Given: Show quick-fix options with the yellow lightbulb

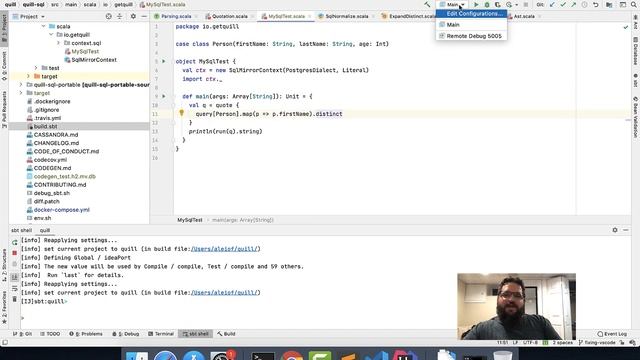Looking at the screenshot, I should [x=182, y=113].
